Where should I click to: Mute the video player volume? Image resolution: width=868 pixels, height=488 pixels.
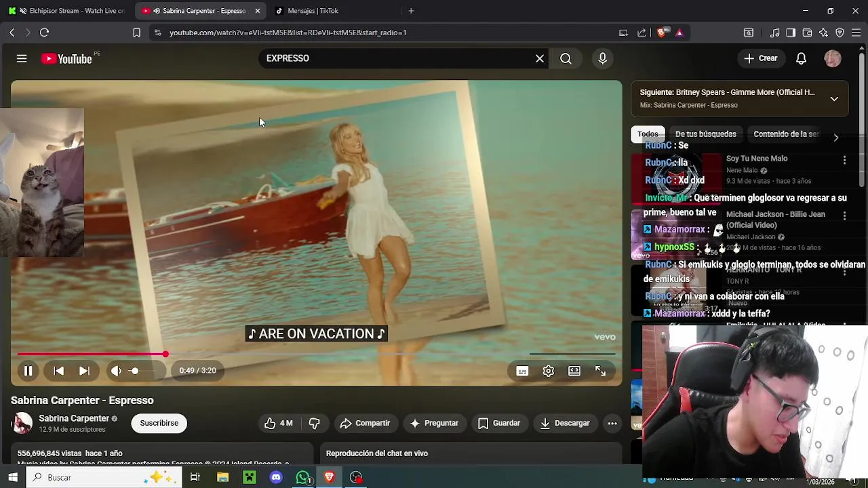click(116, 371)
